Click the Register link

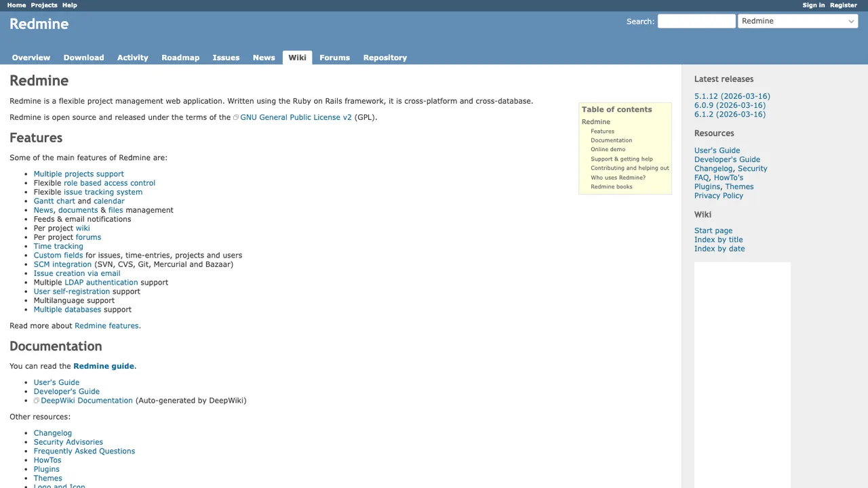pos(844,5)
